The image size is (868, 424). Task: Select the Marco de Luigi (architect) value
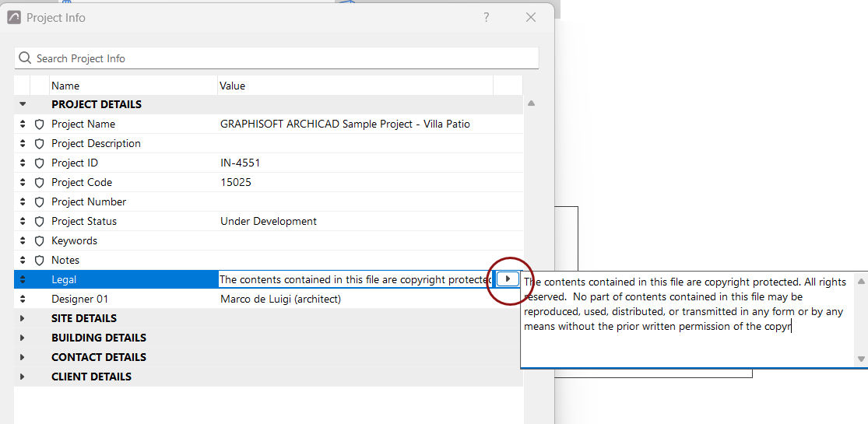(280, 299)
